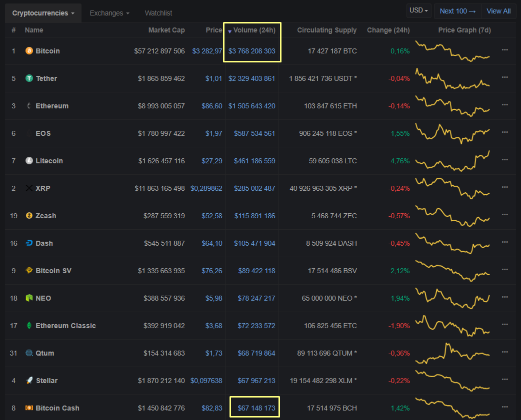This screenshot has width=521, height=420.
Task: Click the XRP coin icon
Action: click(x=29, y=188)
